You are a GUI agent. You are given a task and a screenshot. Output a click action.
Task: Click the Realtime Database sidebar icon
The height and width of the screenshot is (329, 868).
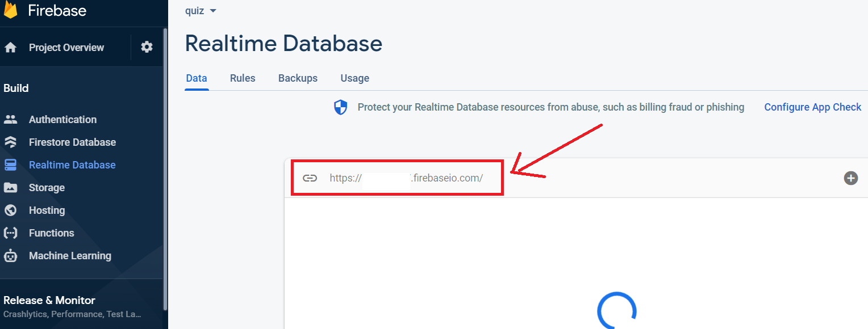[x=10, y=165]
